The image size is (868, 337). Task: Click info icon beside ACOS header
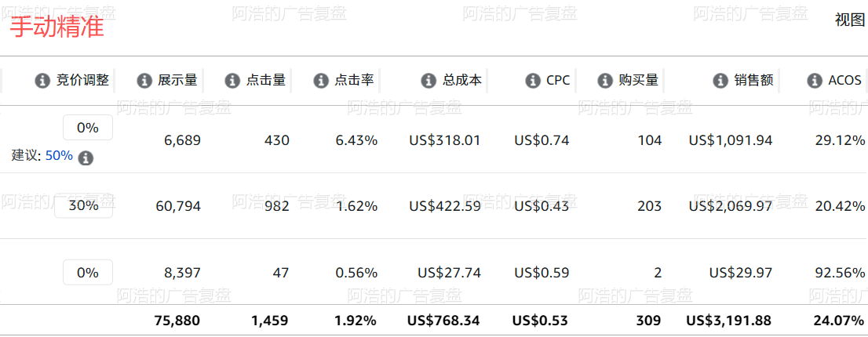point(815,81)
